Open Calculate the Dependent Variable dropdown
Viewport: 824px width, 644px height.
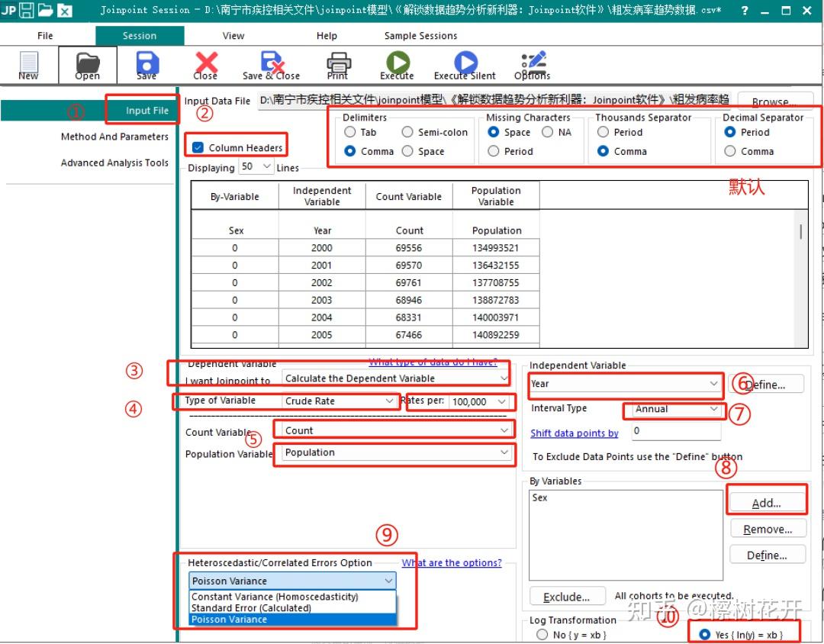[397, 378]
